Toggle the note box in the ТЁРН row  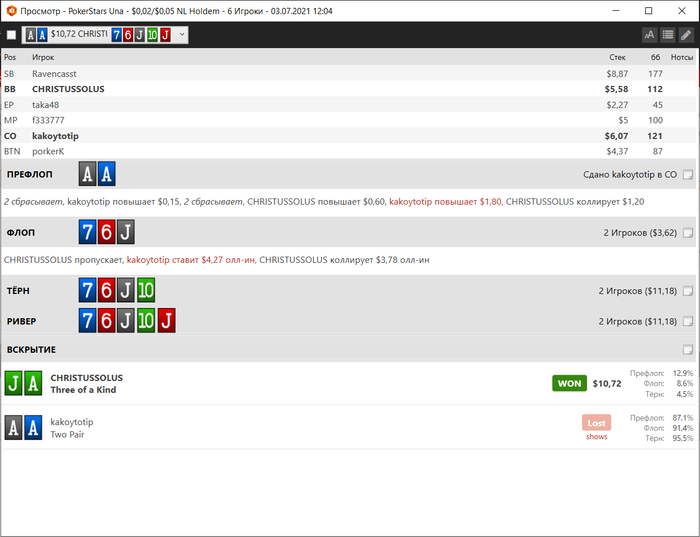pyautogui.click(x=688, y=291)
